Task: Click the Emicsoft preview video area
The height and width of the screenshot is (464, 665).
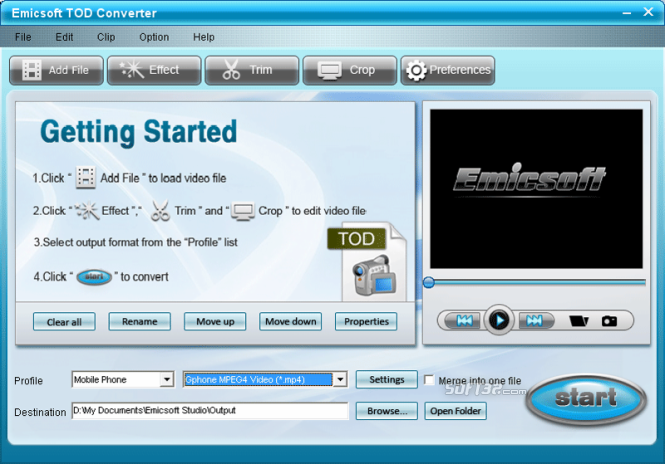Action: [536, 189]
